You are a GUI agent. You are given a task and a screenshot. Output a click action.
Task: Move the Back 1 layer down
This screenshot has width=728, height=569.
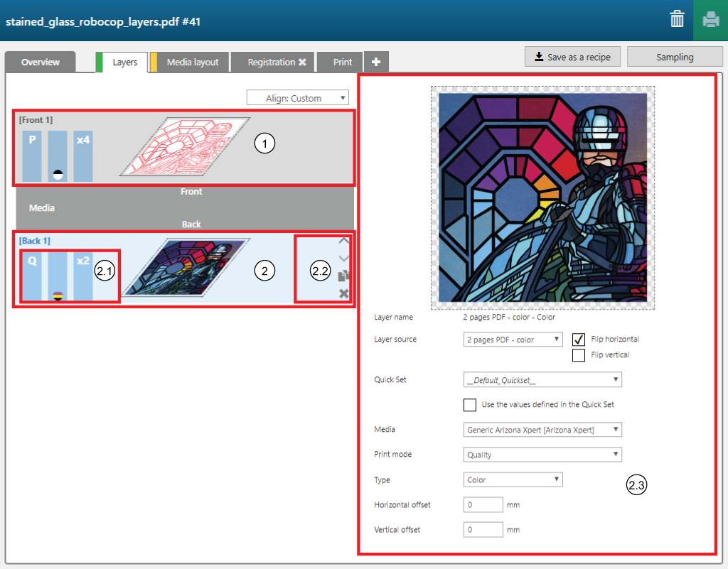pos(343,259)
